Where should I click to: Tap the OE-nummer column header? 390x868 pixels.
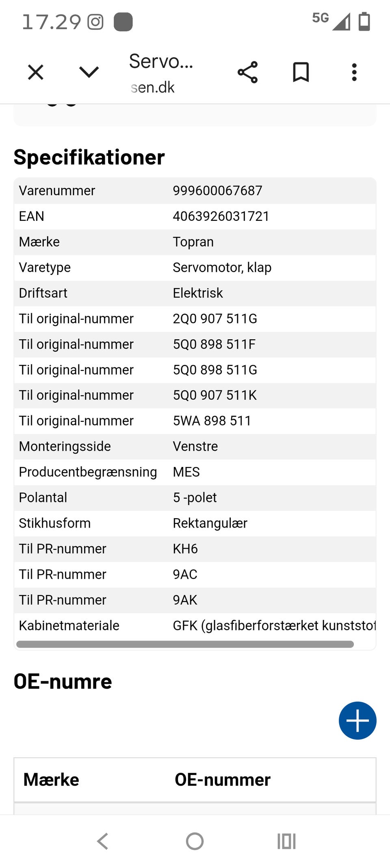tap(223, 780)
